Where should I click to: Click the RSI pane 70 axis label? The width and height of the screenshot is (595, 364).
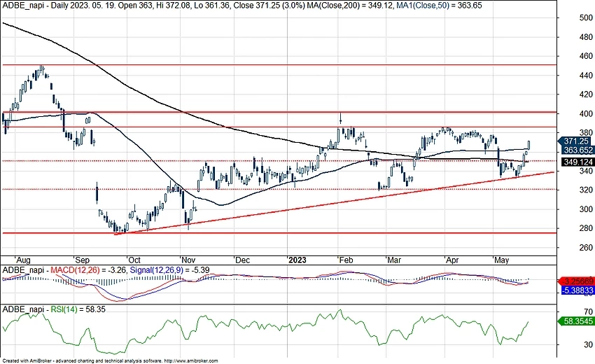click(589, 311)
